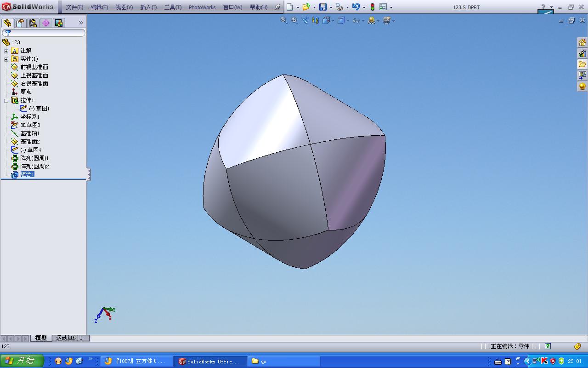Click the Rebuild traffic light icon

373,7
